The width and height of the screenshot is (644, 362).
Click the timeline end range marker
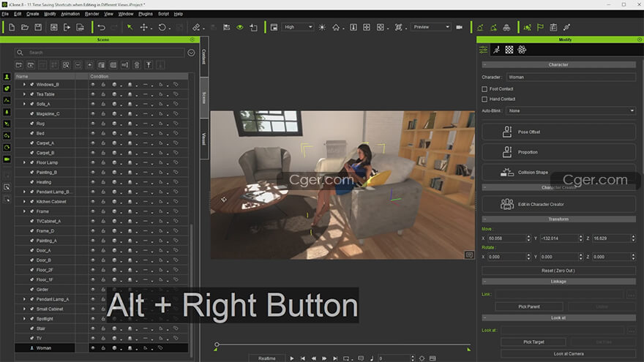point(468,350)
